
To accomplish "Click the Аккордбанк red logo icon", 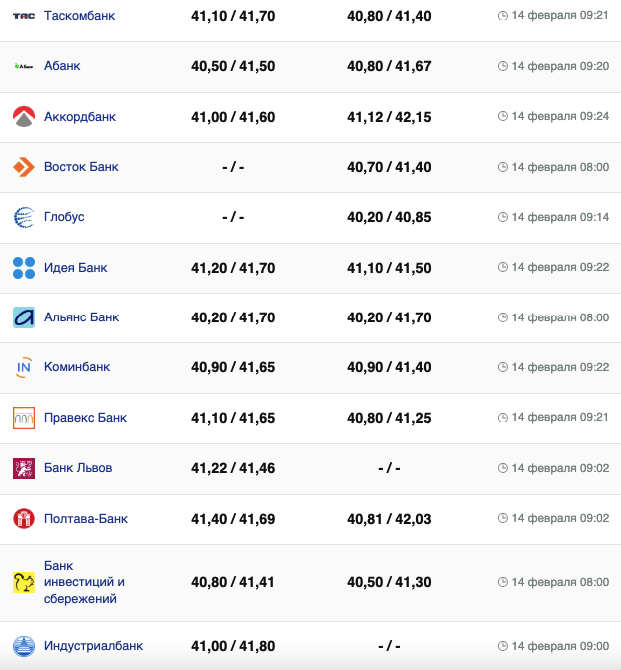I will pos(24,117).
